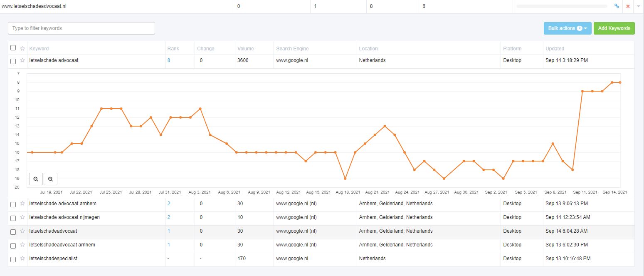Sort by Platform column header
Screen dimensions: 644x276
click(512, 49)
